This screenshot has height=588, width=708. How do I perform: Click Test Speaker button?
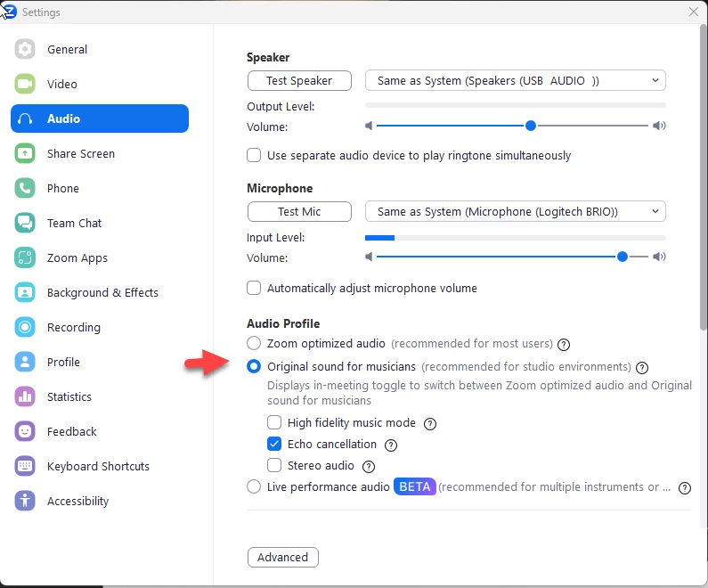[x=299, y=80]
